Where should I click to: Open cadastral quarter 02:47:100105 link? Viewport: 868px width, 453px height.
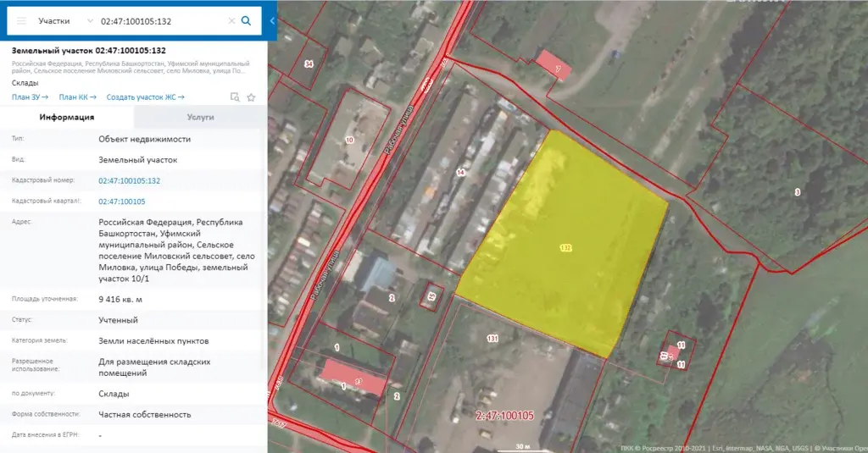tap(122, 202)
